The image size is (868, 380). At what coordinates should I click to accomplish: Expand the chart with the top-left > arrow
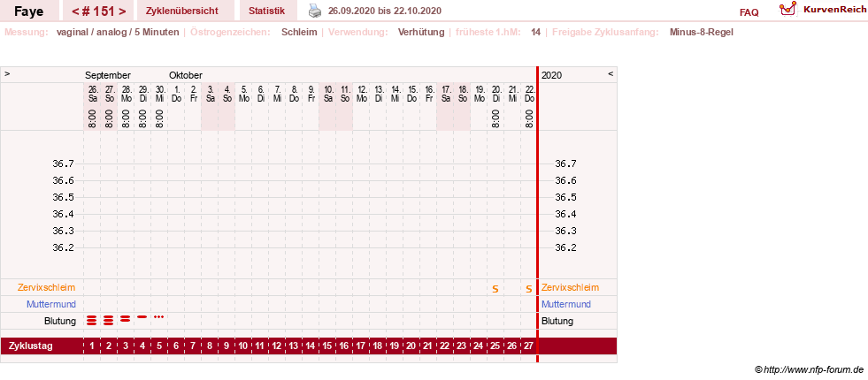click(x=7, y=73)
